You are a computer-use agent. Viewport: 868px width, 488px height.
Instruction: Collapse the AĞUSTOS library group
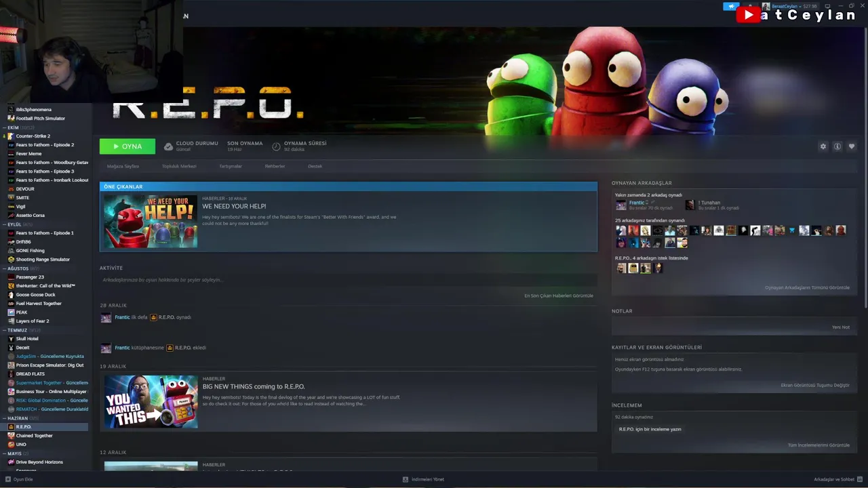(x=5, y=268)
